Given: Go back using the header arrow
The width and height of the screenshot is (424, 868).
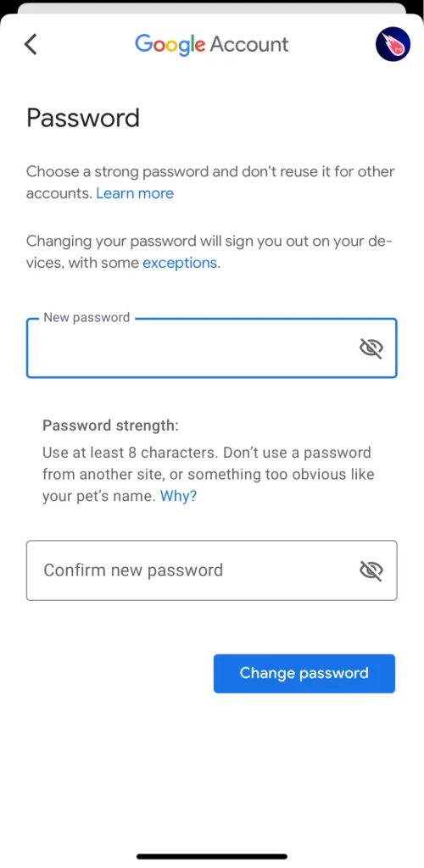Looking at the screenshot, I should 31,44.
